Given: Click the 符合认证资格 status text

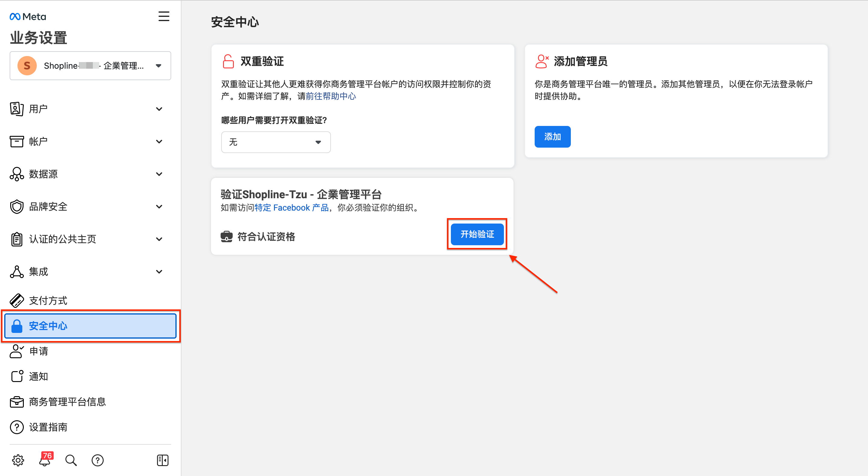Looking at the screenshot, I should click(x=266, y=236).
